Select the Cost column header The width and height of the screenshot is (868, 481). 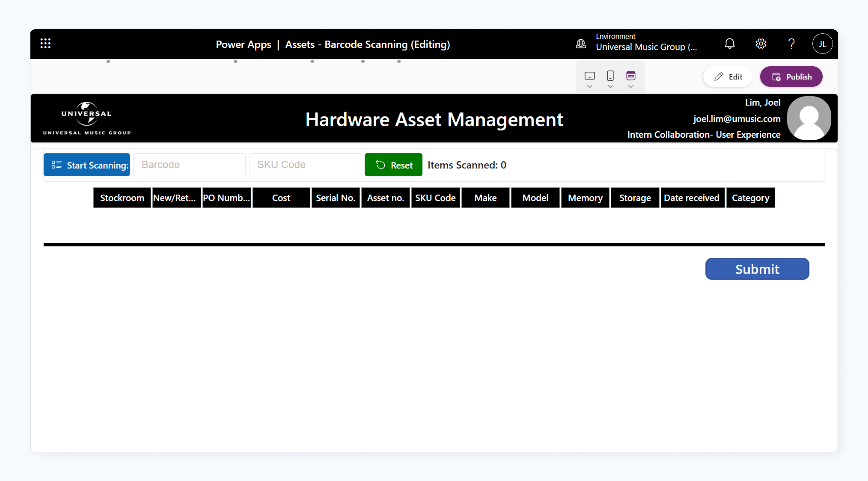pyautogui.click(x=281, y=198)
